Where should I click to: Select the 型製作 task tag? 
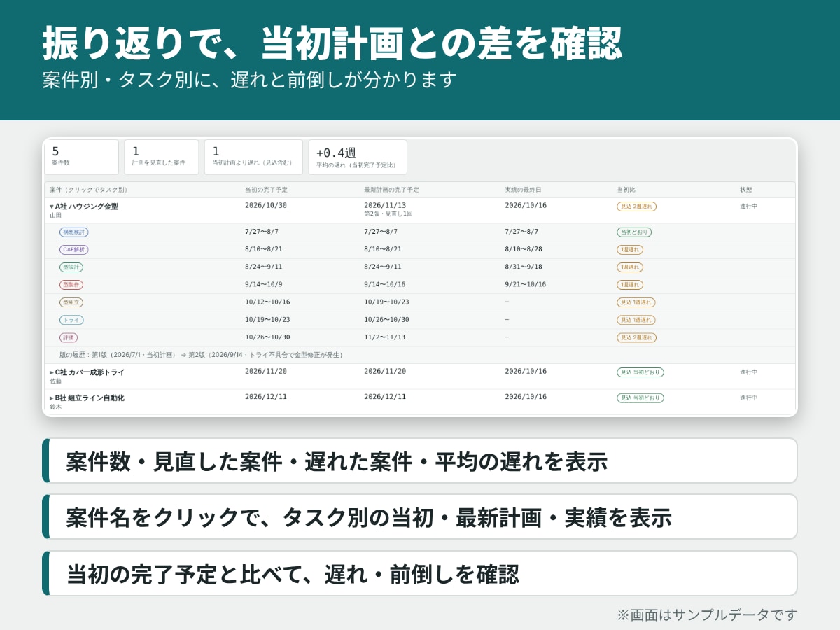click(71, 285)
